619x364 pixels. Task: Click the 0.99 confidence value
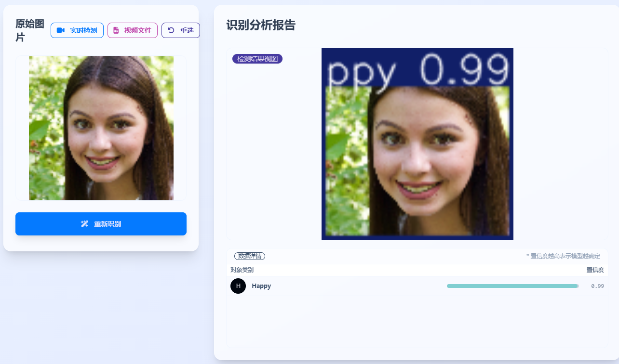[x=597, y=286]
